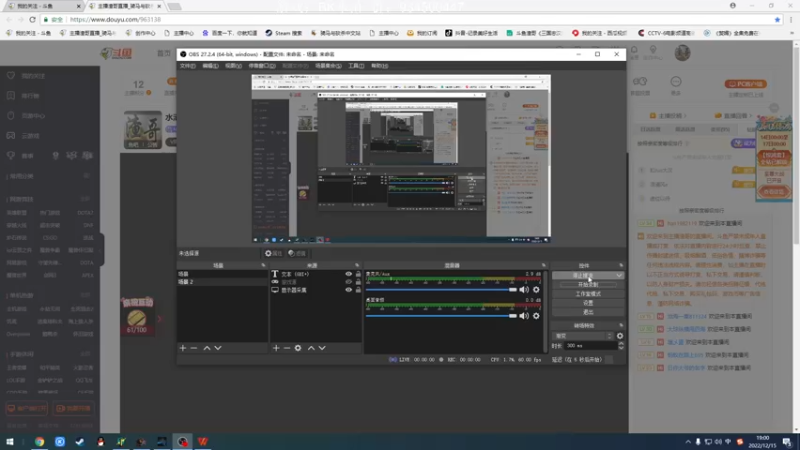
Task: Toggle the lock on the 显示器采集 source
Action: 358,290
